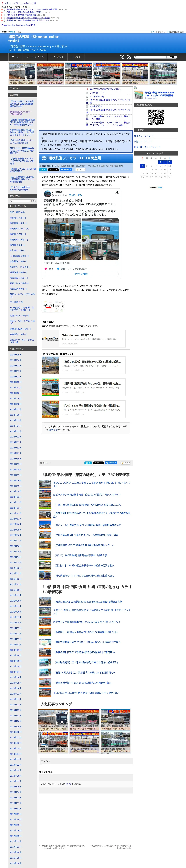This screenshot has height=868, width=186.
Task: Expand the JR東日本 (1277) category
Action: point(27,229)
